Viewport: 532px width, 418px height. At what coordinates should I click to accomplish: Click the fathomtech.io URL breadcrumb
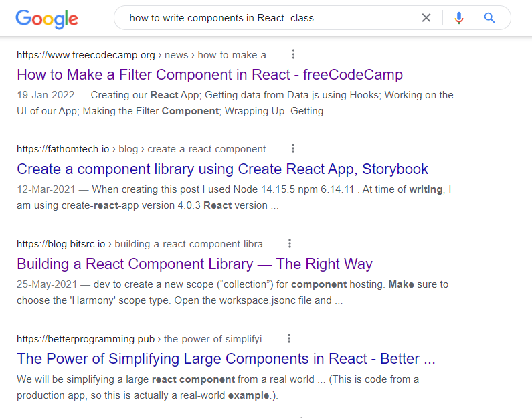point(146,149)
